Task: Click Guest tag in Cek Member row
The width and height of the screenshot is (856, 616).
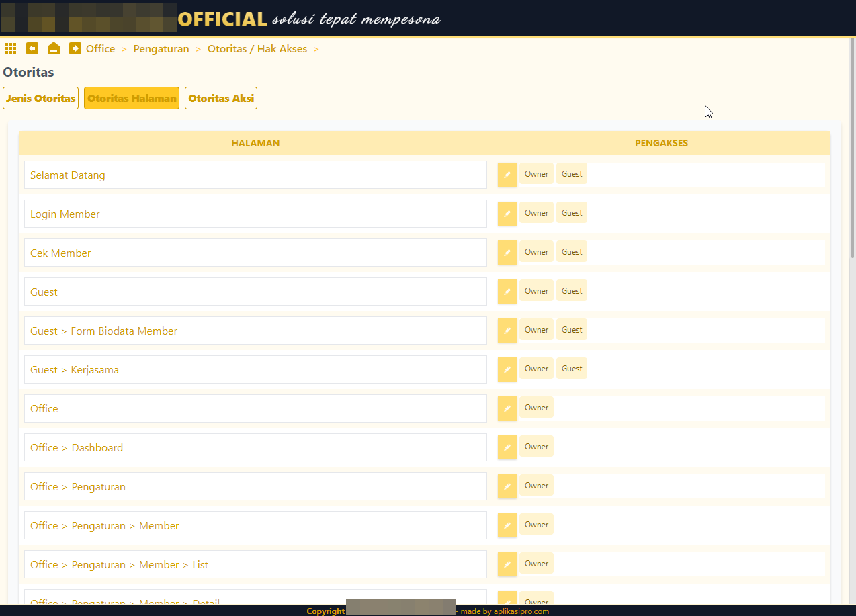Action: coord(572,252)
